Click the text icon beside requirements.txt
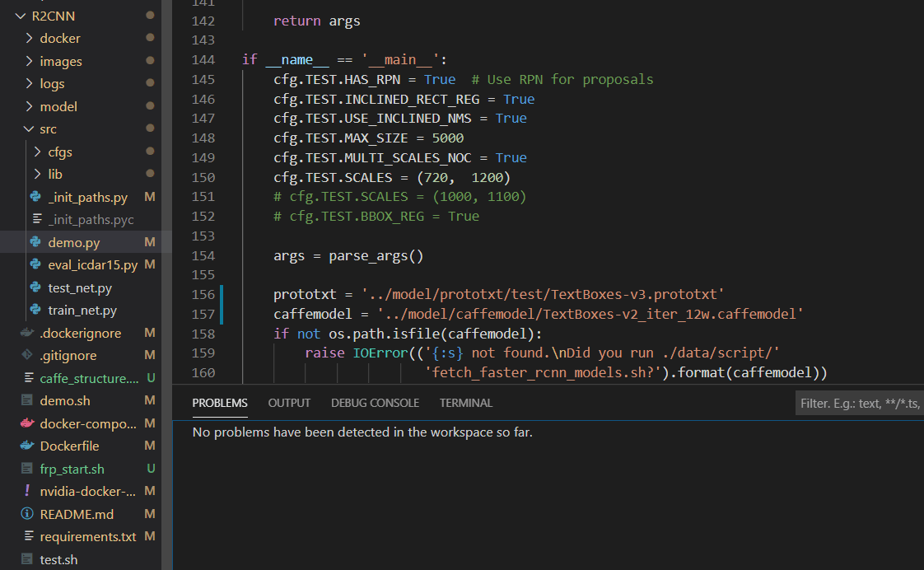924x570 pixels. [x=28, y=536]
